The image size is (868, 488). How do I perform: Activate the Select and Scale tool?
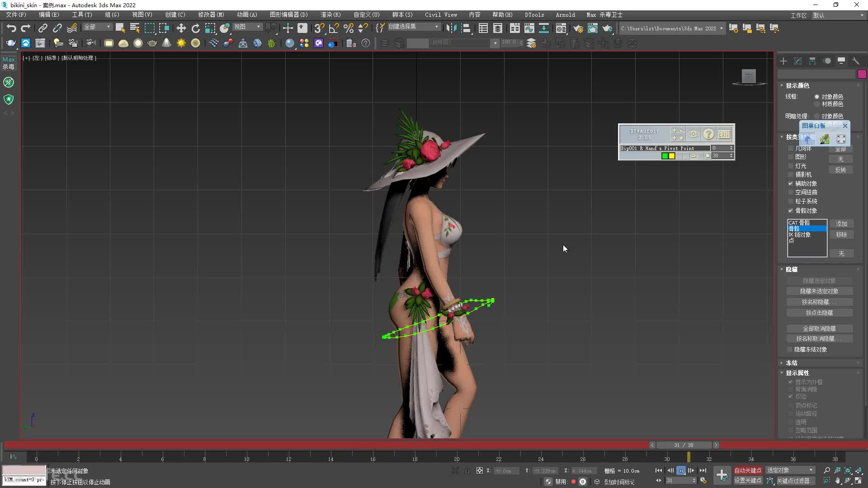[x=210, y=28]
